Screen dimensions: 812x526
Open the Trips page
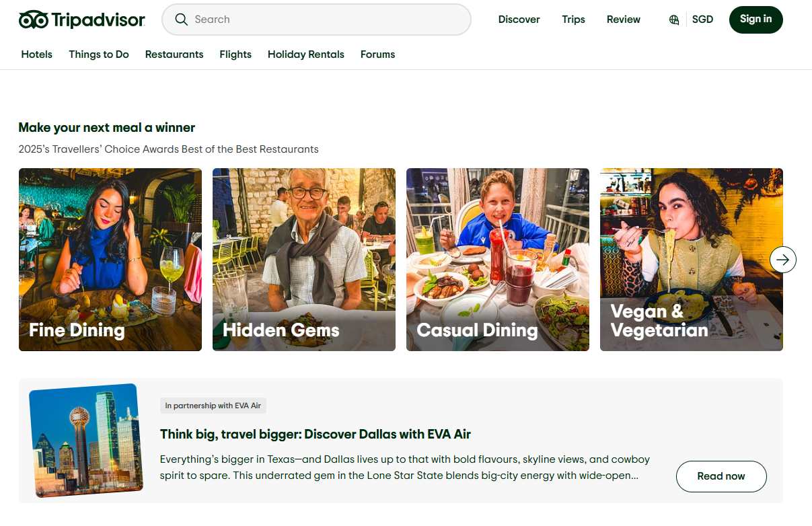click(x=573, y=20)
